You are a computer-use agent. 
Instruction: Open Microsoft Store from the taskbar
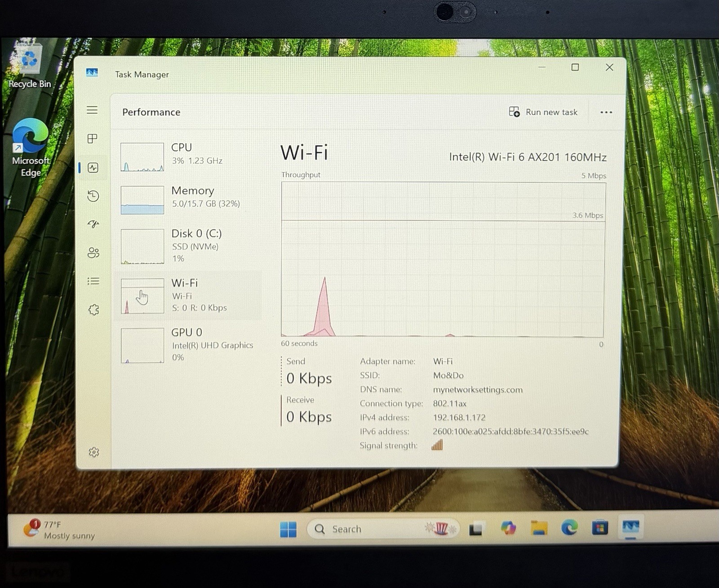(x=599, y=527)
